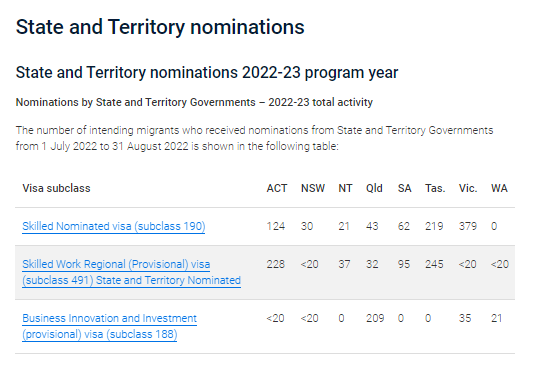Viewport: 542px width, 375px height.
Task: Click the Vic. column header
Action: pos(468,188)
